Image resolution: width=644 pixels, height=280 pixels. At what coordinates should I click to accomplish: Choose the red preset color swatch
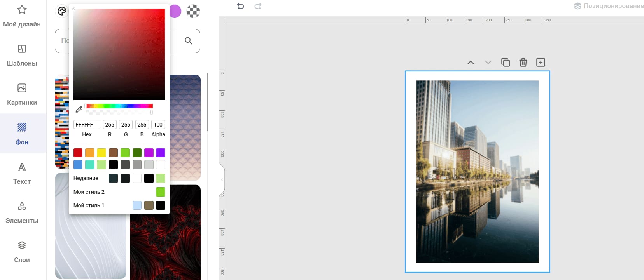78,153
